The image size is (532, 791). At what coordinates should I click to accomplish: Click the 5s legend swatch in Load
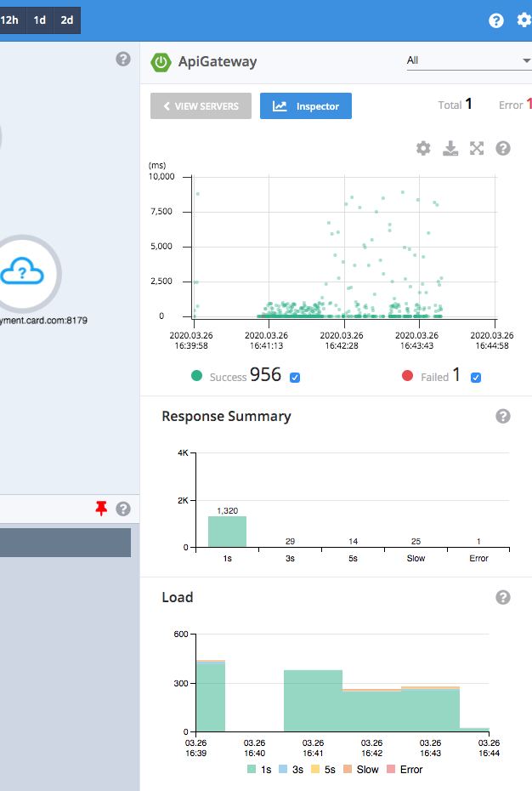315,769
